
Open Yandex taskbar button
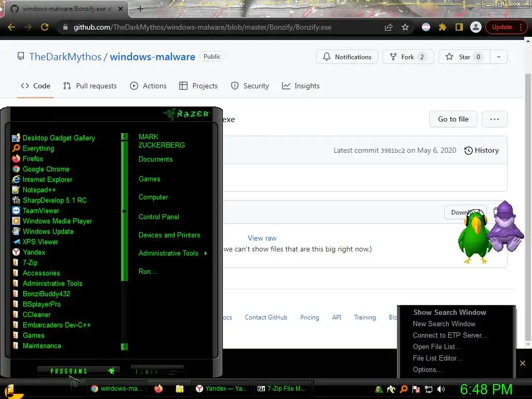point(222,389)
